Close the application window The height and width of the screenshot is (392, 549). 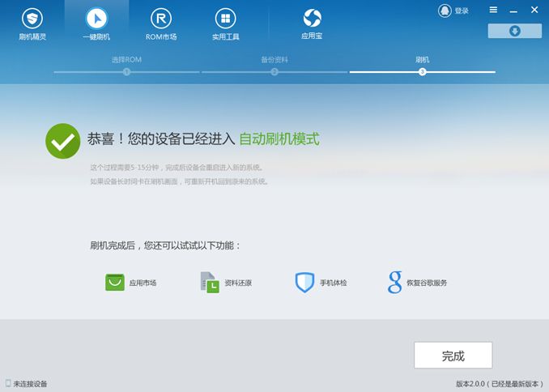tap(534, 10)
